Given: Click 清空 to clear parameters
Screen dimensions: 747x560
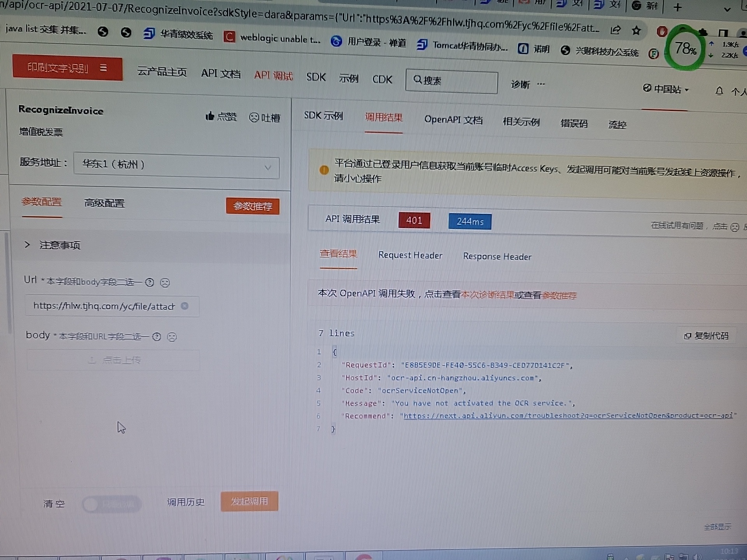Looking at the screenshot, I should (54, 504).
